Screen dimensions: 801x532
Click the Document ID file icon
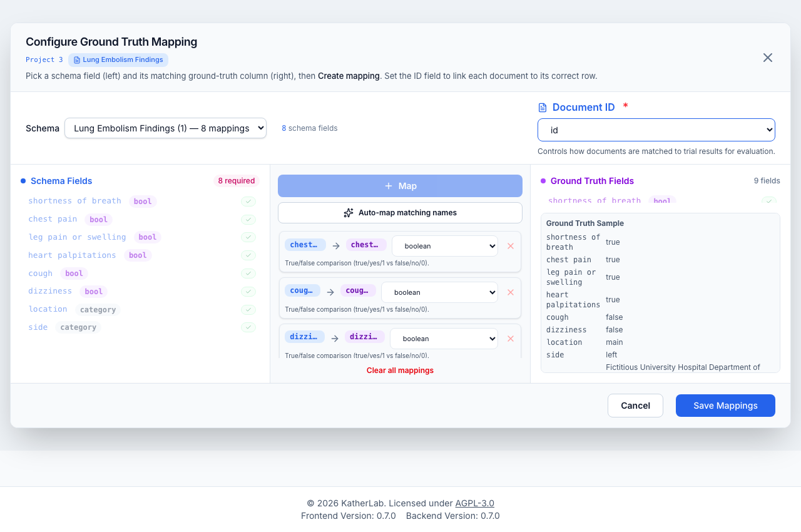click(543, 108)
